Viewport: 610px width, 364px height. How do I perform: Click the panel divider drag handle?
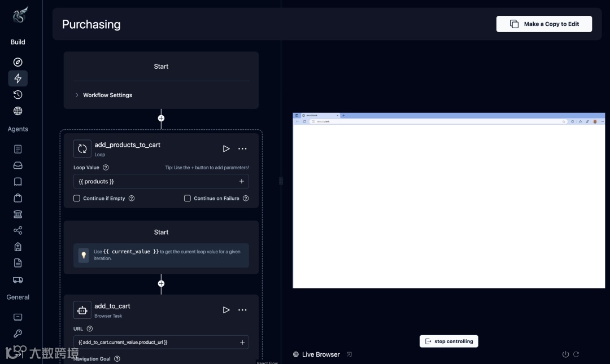pos(281,181)
